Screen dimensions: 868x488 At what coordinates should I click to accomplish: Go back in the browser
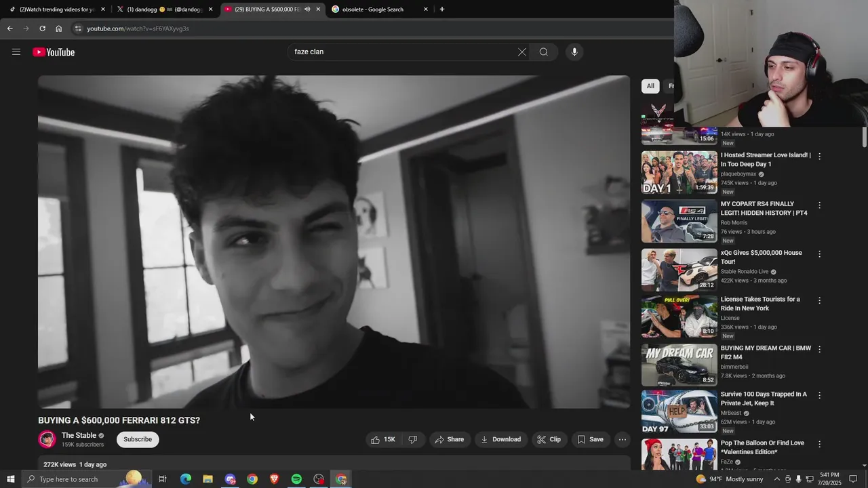pyautogui.click(x=9, y=28)
